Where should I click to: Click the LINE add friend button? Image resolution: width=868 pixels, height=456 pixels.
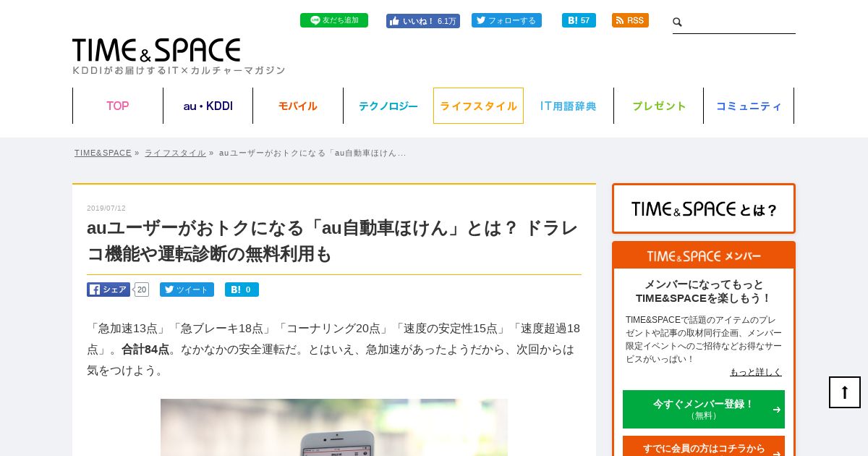click(333, 20)
